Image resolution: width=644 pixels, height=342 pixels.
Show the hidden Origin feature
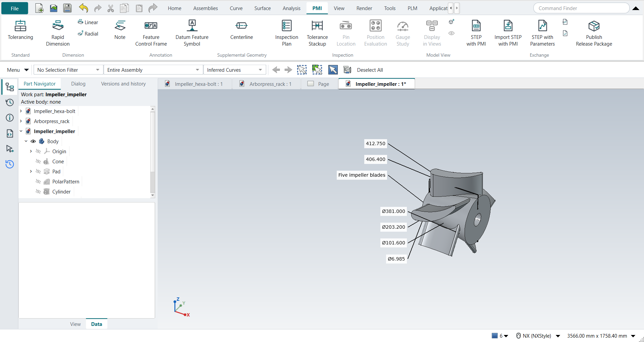[38, 152]
